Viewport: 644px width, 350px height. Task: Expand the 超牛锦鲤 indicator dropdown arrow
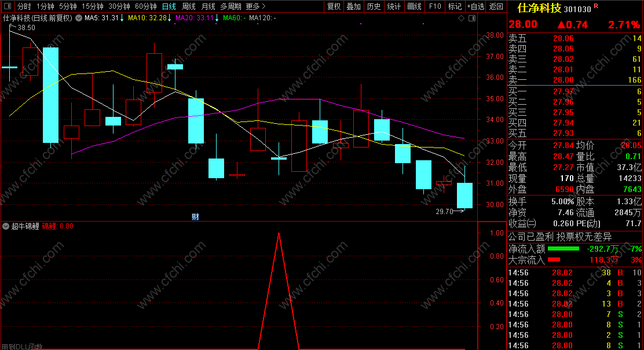point(6,226)
